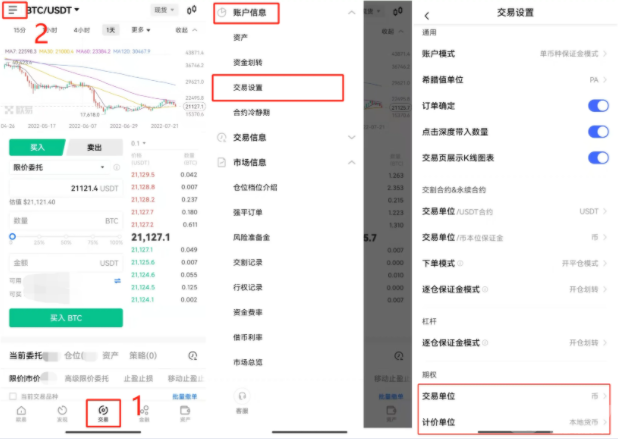Click the order history icon beside 策略
The height and width of the screenshot is (439, 618).
(x=193, y=355)
